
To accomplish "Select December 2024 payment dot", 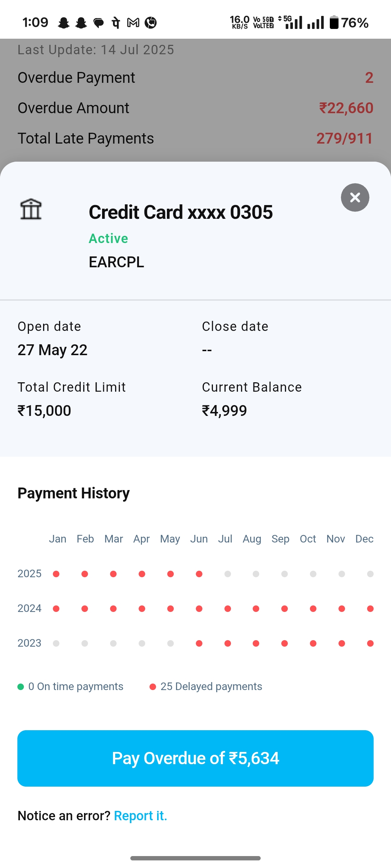I will [370, 609].
